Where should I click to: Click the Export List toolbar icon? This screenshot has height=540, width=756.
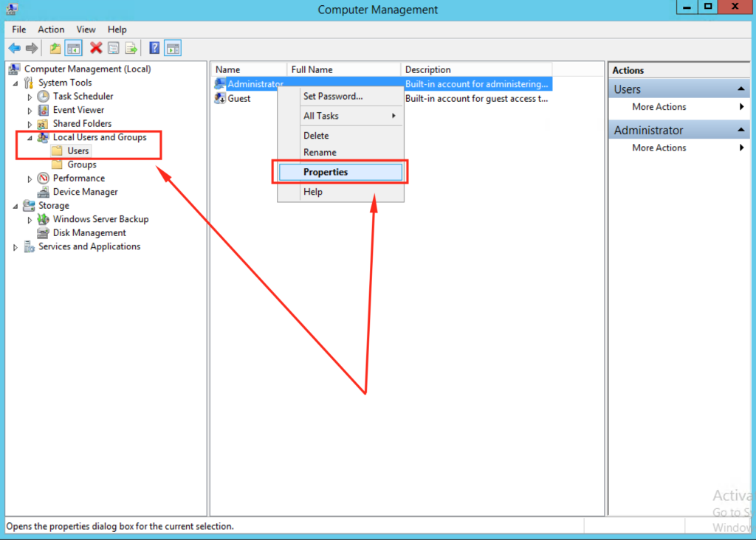tap(131, 49)
